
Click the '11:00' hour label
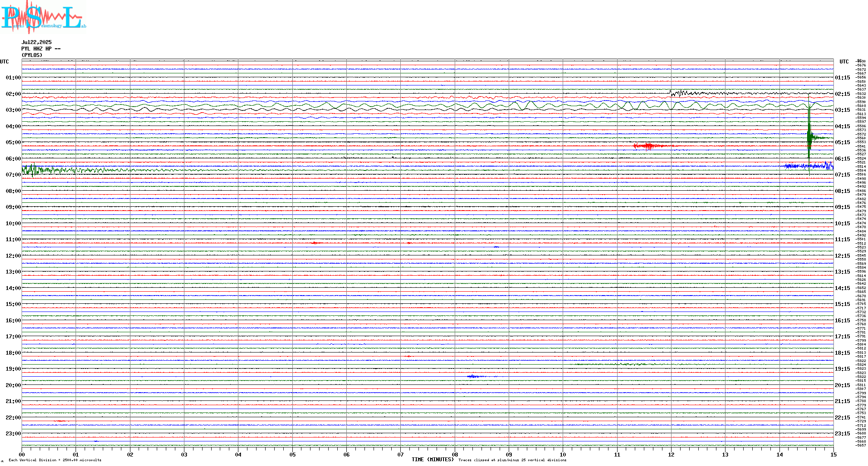pos(13,239)
